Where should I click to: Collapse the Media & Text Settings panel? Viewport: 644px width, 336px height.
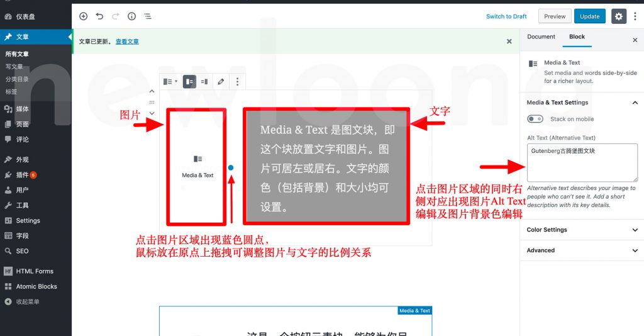coord(635,103)
